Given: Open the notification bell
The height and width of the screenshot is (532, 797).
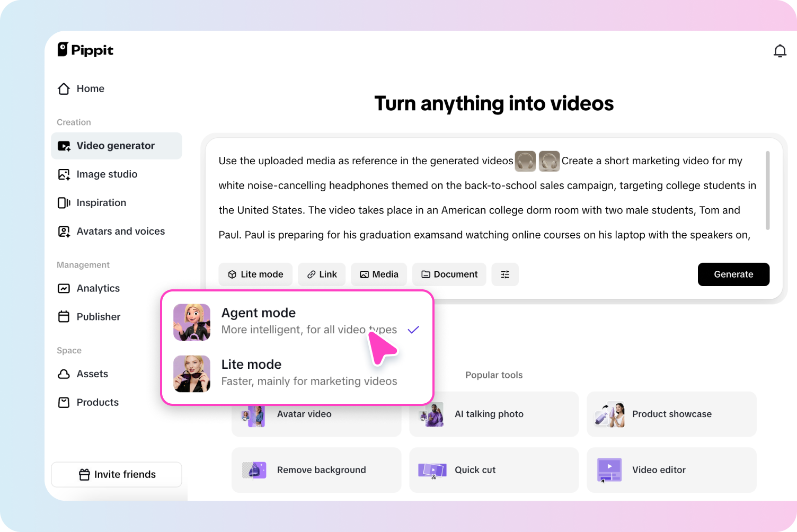Looking at the screenshot, I should point(780,50).
